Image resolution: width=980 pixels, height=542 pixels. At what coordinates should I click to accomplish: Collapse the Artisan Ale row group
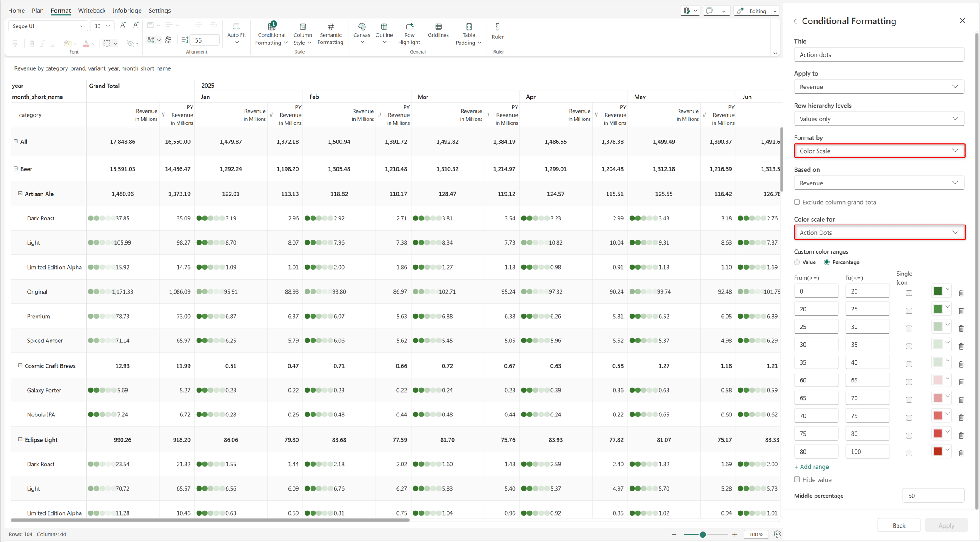click(20, 194)
